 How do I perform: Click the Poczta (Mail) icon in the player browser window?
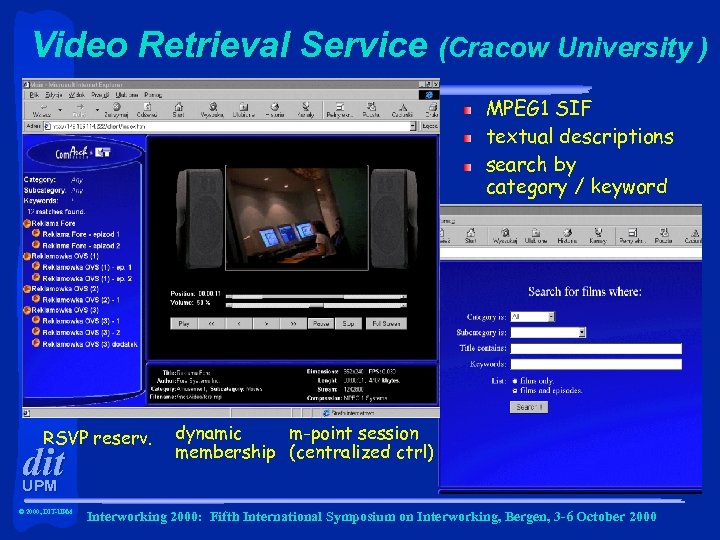(x=371, y=110)
